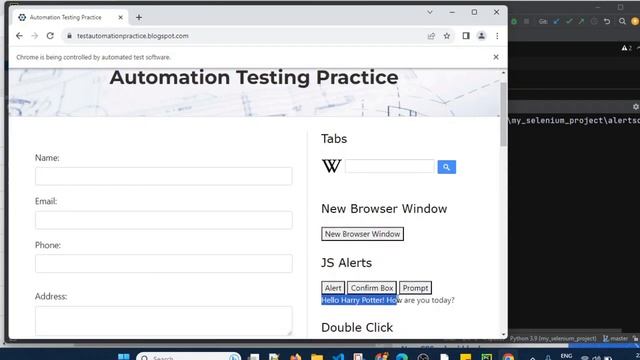
Task: Click the 'JS Alerts' heading text
Action: [x=346, y=263]
